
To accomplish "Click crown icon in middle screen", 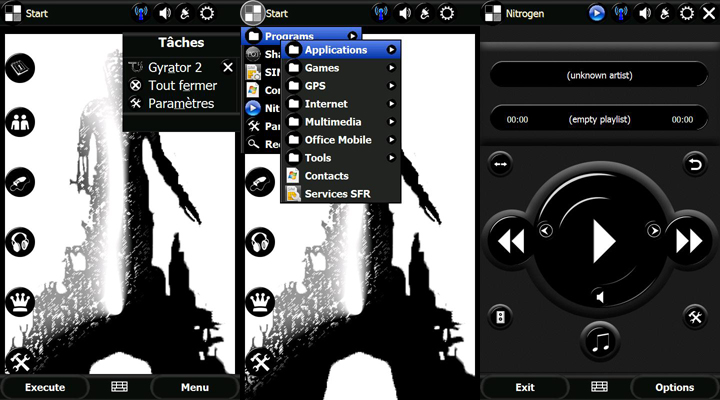I will coord(260,302).
